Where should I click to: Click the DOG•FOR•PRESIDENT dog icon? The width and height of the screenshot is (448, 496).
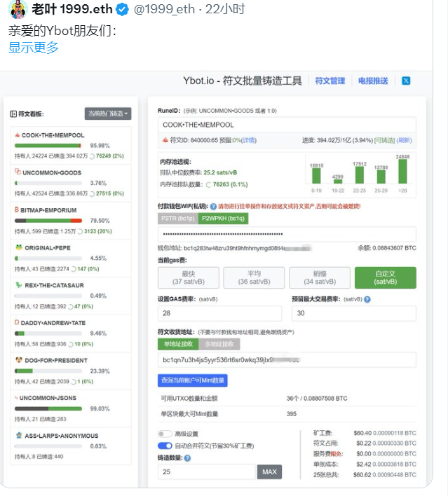[19, 359]
